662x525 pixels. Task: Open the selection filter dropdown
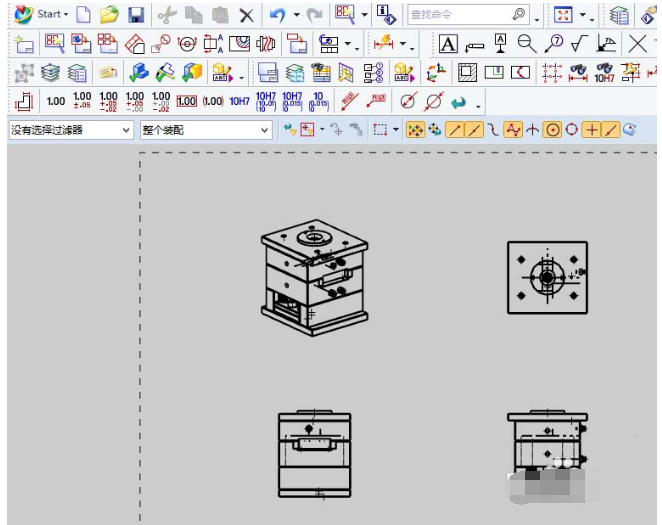[70, 130]
